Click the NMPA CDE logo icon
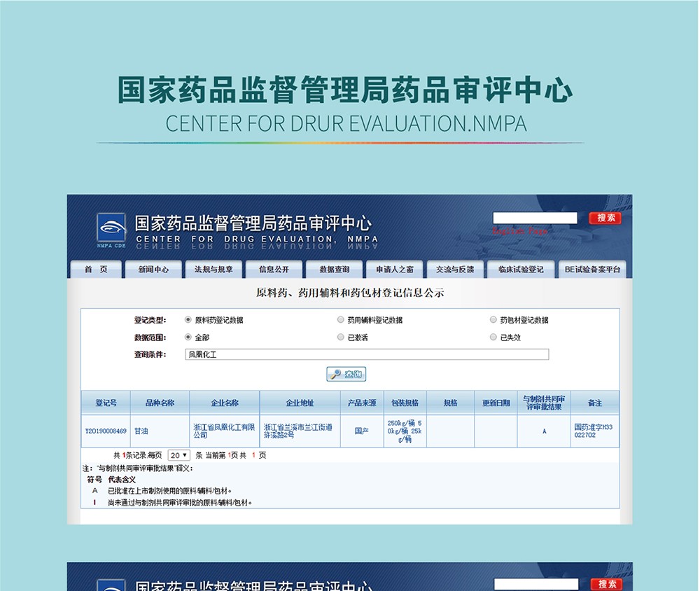The width and height of the screenshot is (700, 591). pyautogui.click(x=111, y=228)
